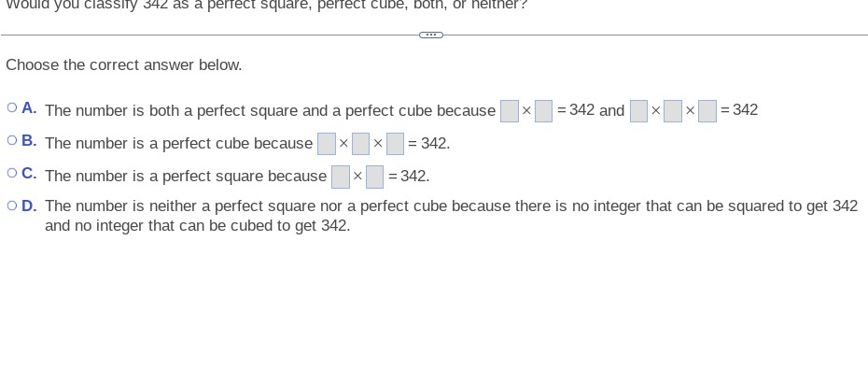The width and height of the screenshot is (868, 369).
Task: Select radio button for option C
Action: 12,173
